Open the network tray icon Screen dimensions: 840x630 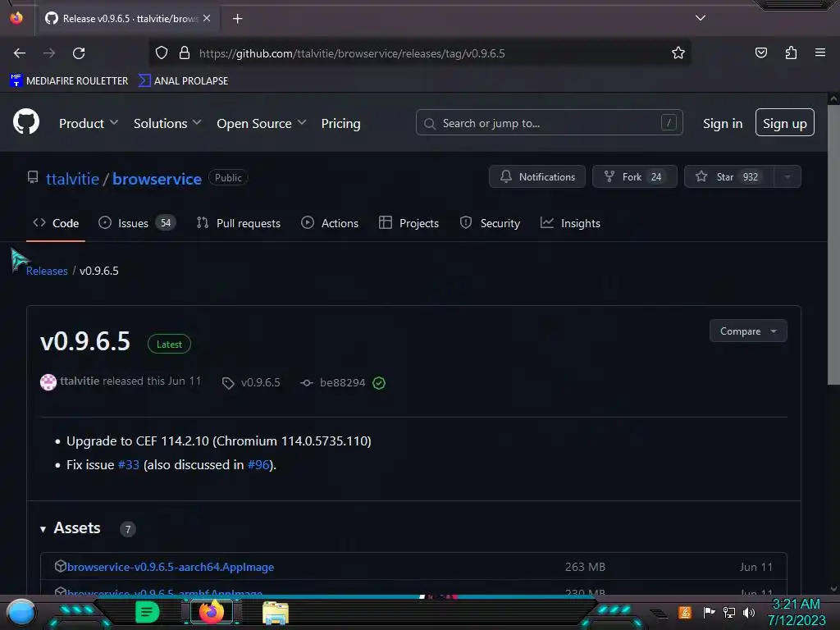(729, 612)
